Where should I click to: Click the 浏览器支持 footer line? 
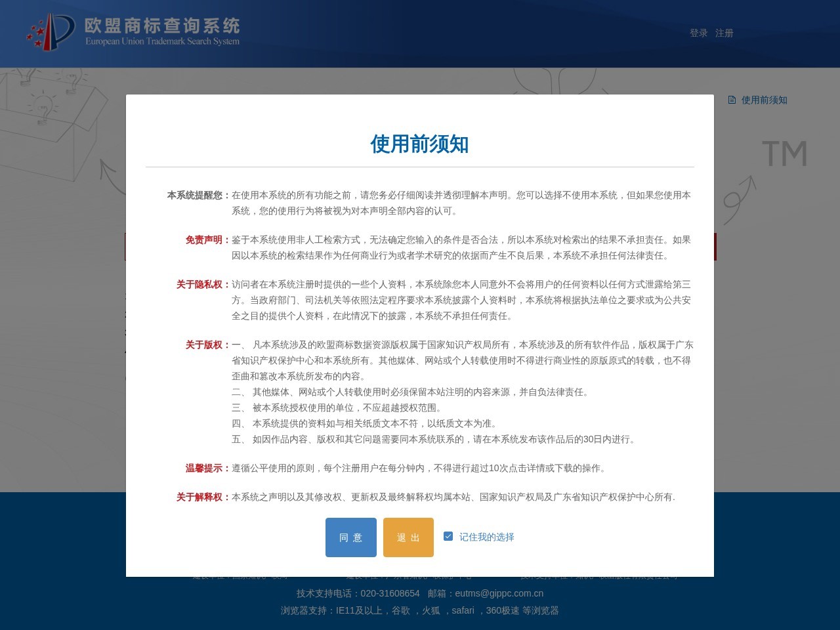click(420, 610)
